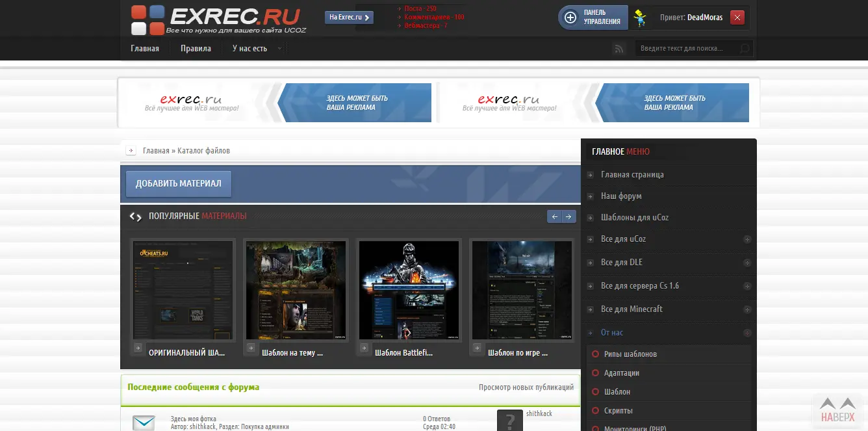Select Рипы шаблонов in the sidebar
The height and width of the screenshot is (431, 868).
coord(630,354)
